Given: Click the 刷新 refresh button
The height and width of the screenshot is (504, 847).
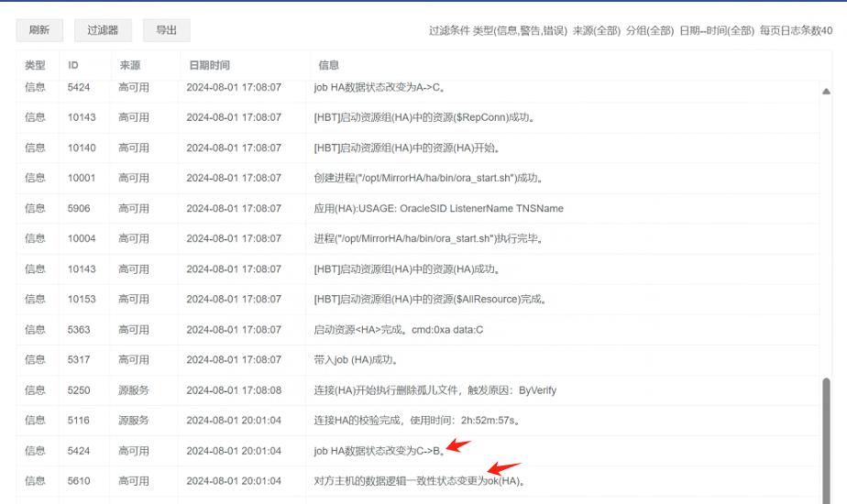Looking at the screenshot, I should tap(39, 30).
